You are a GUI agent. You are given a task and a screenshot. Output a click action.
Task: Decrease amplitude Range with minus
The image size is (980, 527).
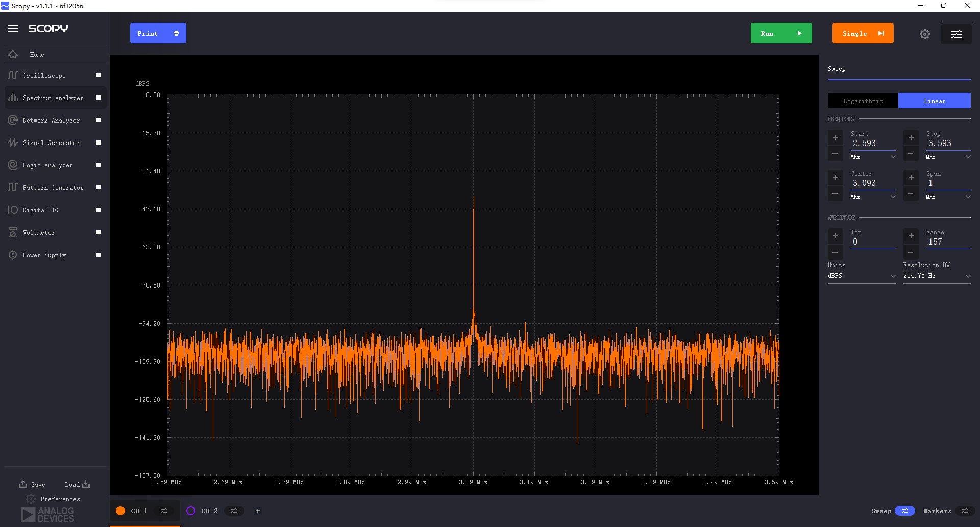911,252
